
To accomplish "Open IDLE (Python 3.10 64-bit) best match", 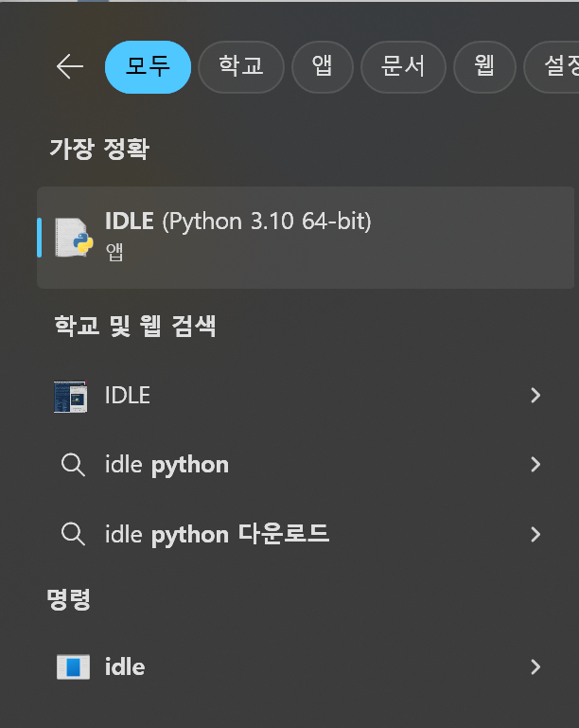I will click(306, 238).
